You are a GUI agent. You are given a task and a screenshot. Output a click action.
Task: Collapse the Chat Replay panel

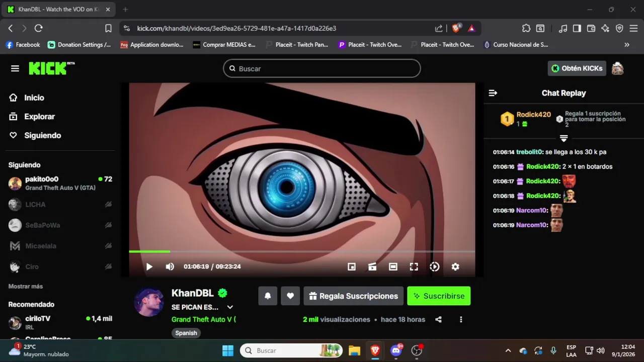pyautogui.click(x=493, y=93)
